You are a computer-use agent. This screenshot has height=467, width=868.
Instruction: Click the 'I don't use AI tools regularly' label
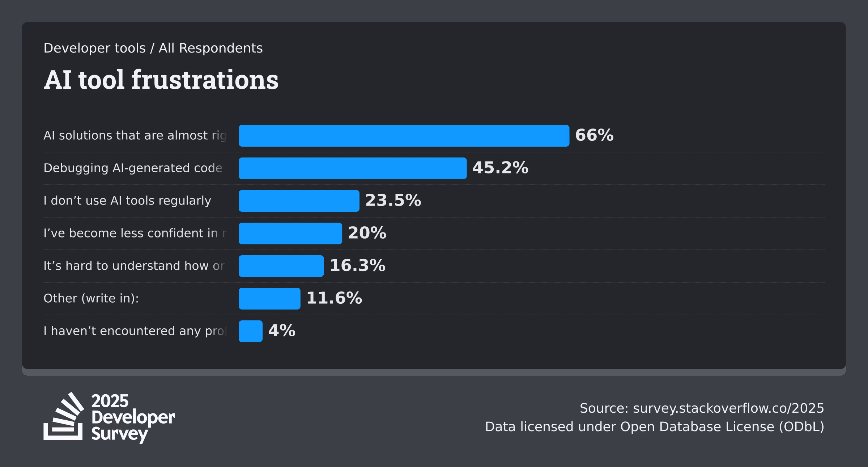[127, 201]
